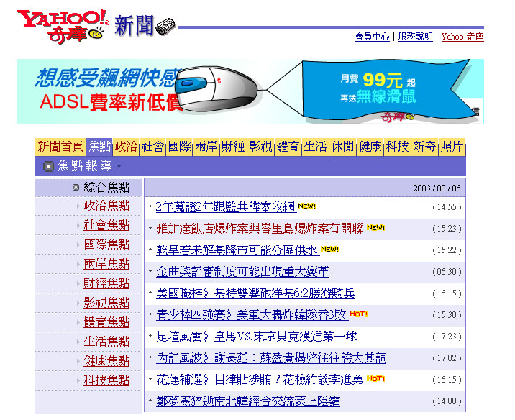
Task: Switch to 健康 tab
Action: [x=370, y=147]
